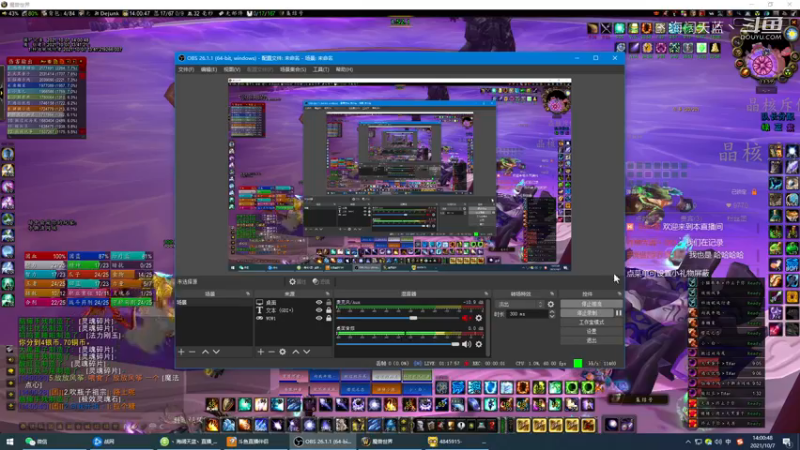Increase transition duration with up stepper
Image resolution: width=800 pixels, height=450 pixels.
pos(552,312)
